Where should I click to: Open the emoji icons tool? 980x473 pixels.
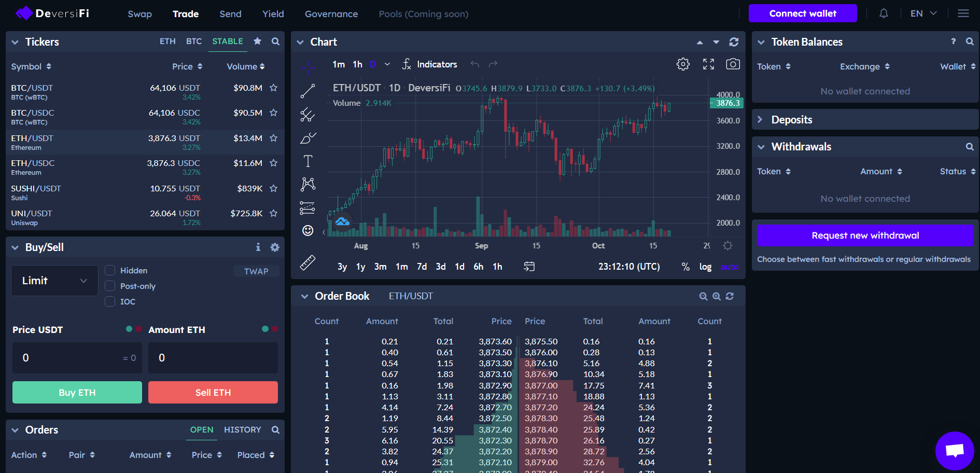(308, 230)
